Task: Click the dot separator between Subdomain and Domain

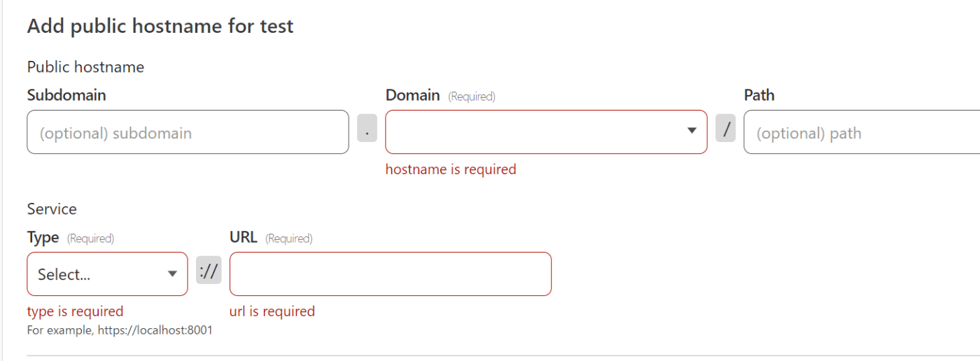Action: [367, 129]
